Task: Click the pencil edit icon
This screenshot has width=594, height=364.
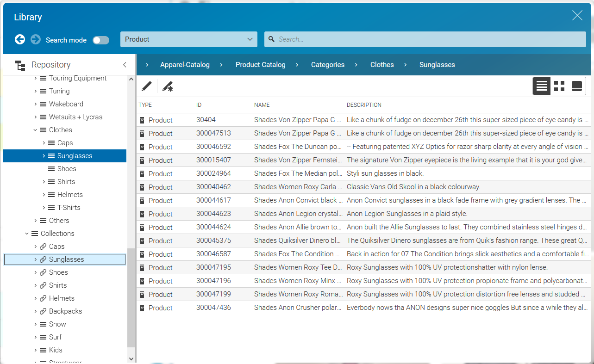Action: pos(146,86)
